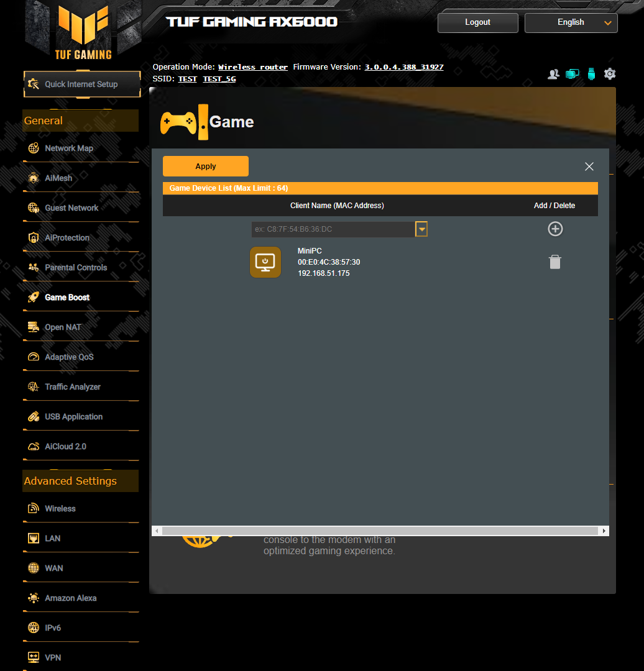Close the Game device list panel

tap(589, 167)
